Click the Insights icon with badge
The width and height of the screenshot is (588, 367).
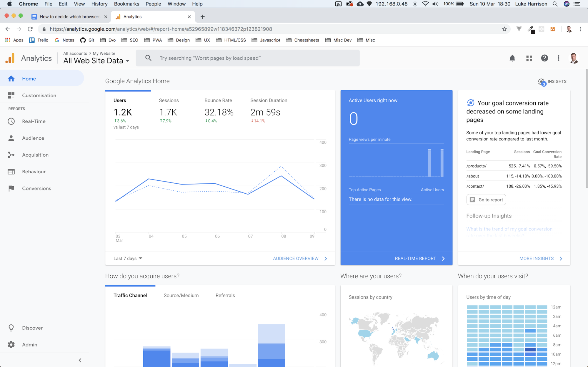point(542,82)
